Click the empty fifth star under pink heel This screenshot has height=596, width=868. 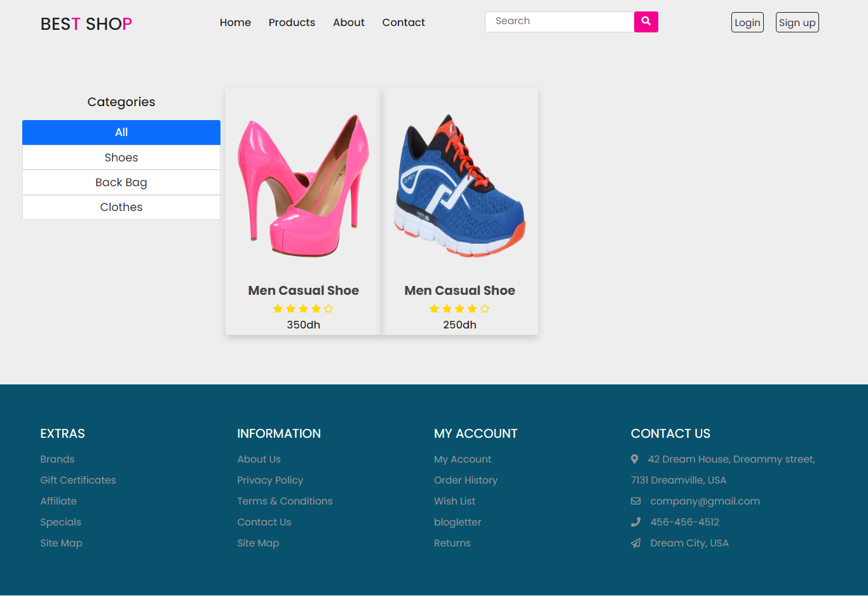coord(329,309)
